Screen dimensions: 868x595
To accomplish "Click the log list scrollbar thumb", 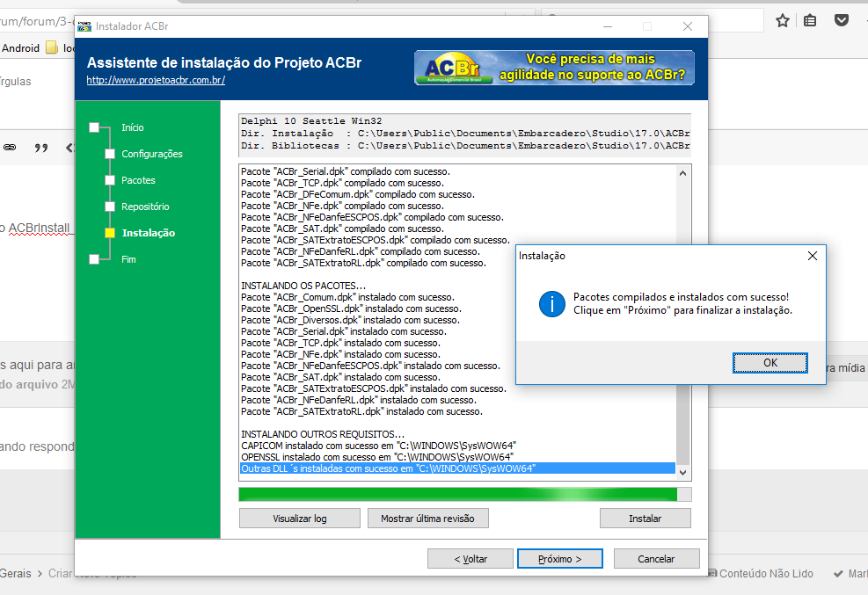I will pyautogui.click(x=682, y=424).
